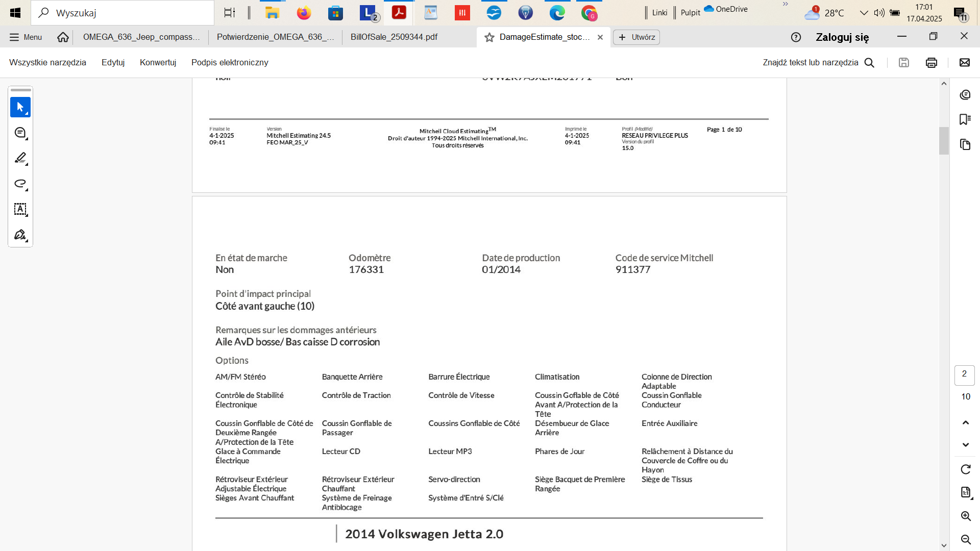Open Google Chrome from taskbar
Viewport: 980px width, 551px height.
coord(589,13)
